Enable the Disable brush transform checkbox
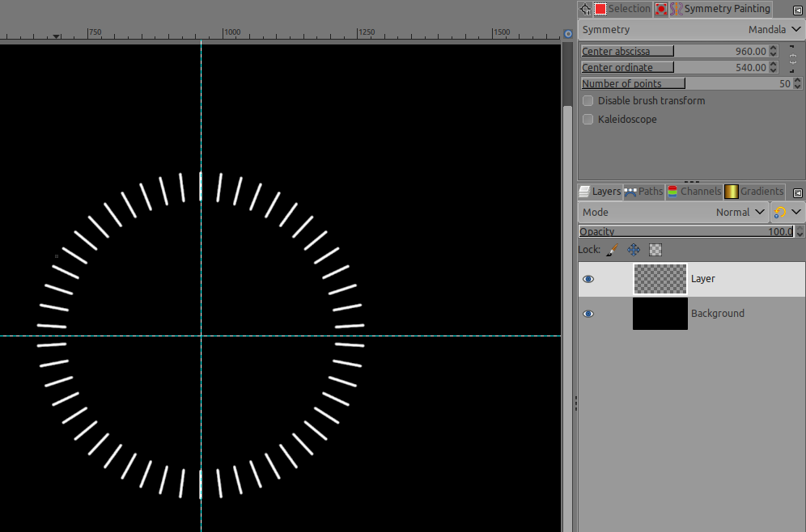Image resolution: width=806 pixels, height=532 pixels. coord(588,101)
